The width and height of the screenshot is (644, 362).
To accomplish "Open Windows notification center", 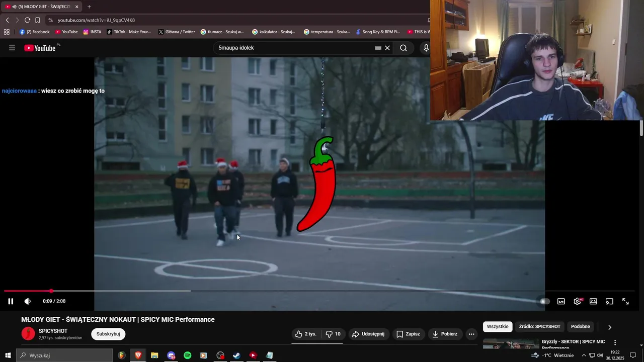I will tap(633, 355).
